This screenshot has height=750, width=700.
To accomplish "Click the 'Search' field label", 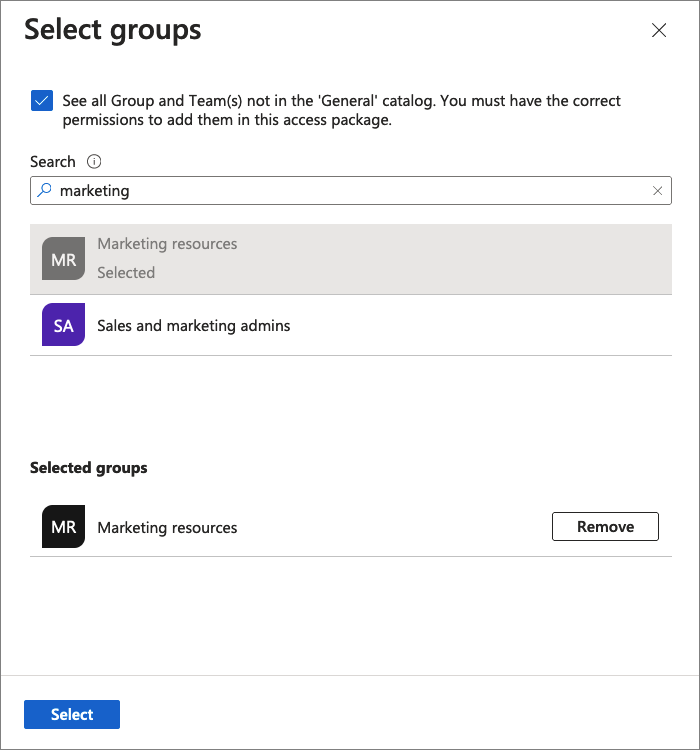I will (x=53, y=162).
